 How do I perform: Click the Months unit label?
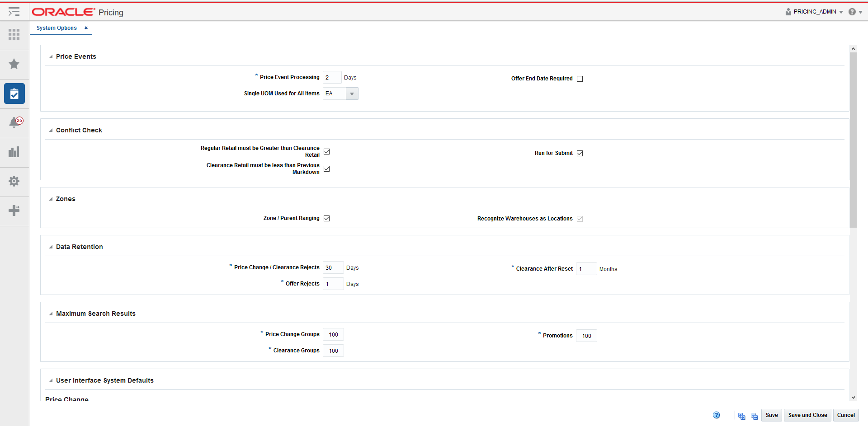608,269
